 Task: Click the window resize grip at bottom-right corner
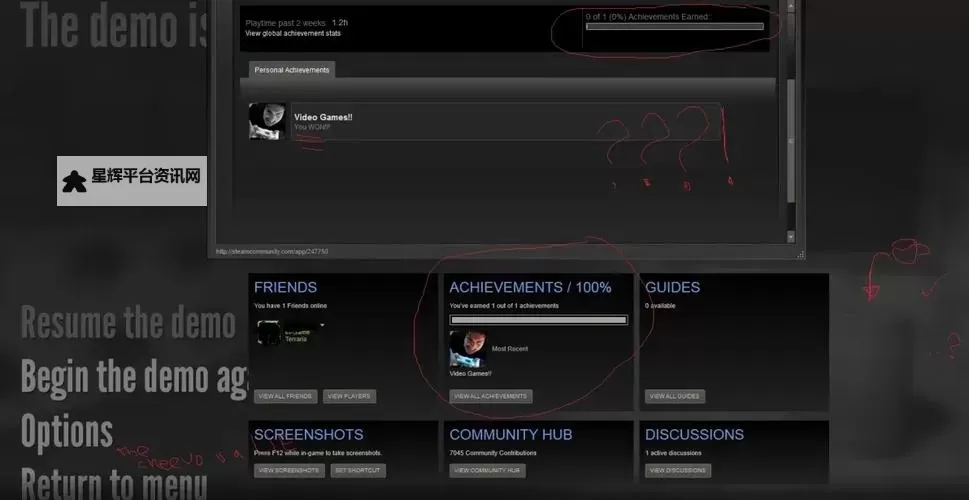click(800, 255)
